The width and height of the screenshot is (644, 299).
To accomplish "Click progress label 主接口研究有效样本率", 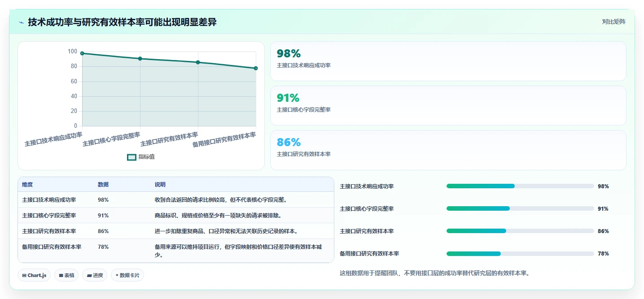I will [367, 231].
